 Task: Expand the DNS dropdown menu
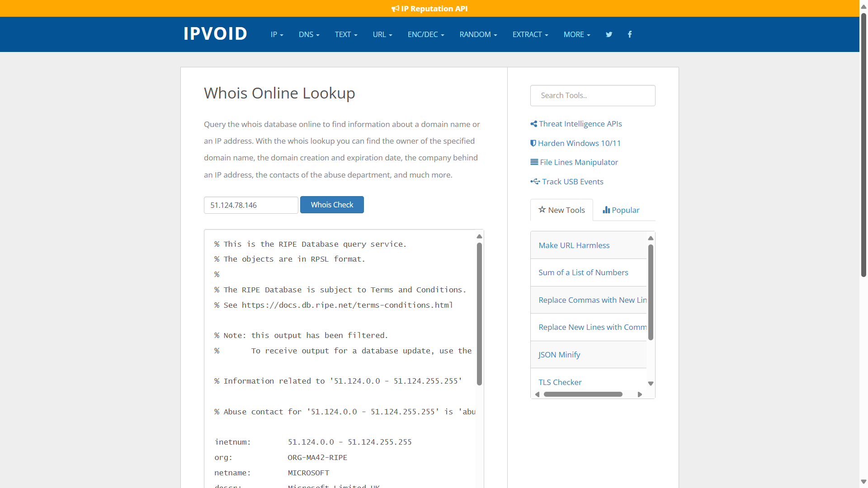point(309,34)
